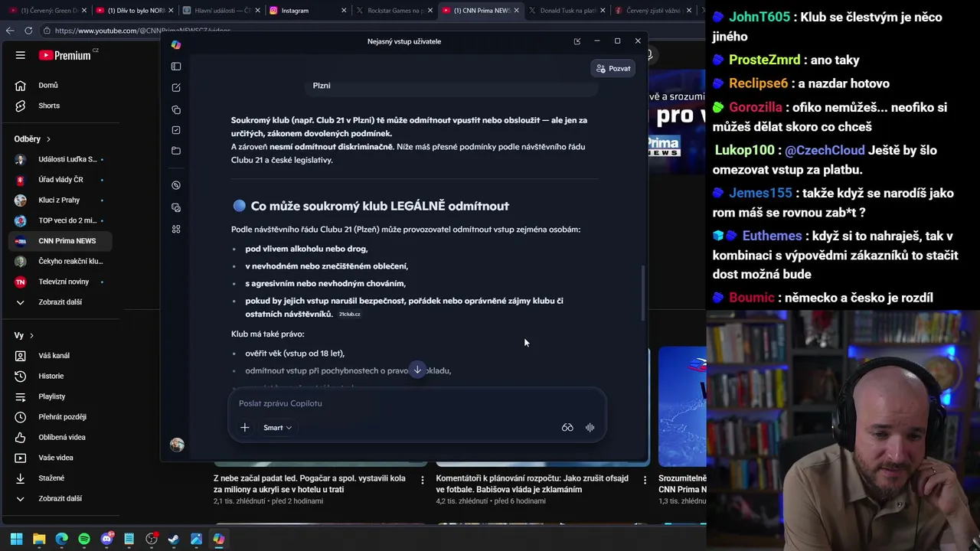Open Windows Start menu
Viewport: 980px width, 551px height.
click(16, 539)
